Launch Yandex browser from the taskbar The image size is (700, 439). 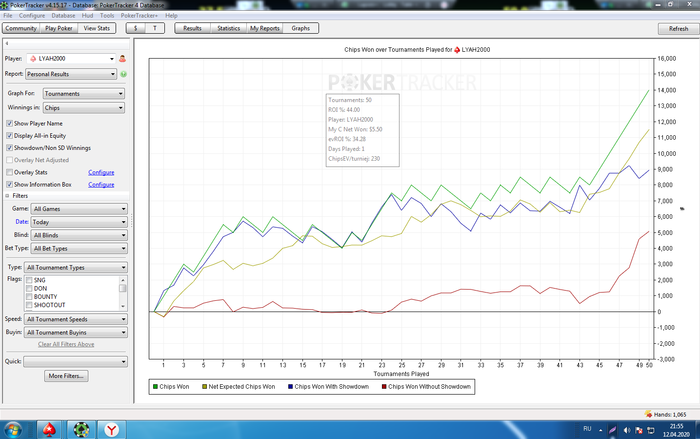coord(112,430)
